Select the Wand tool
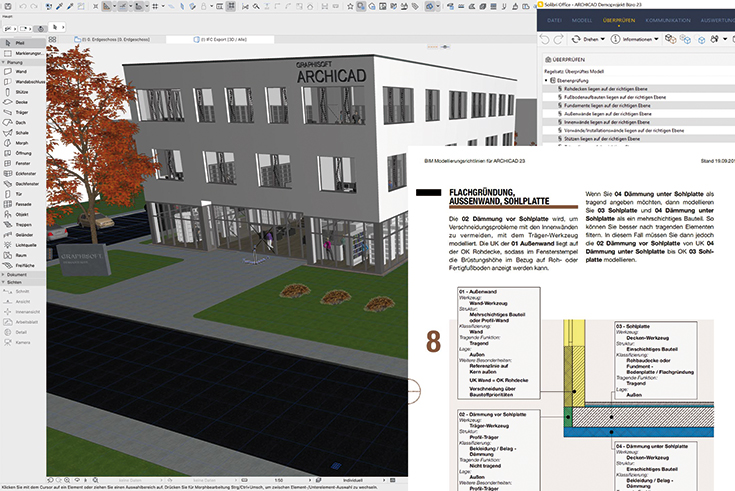This screenshot has height=491, width=735. click(x=20, y=72)
